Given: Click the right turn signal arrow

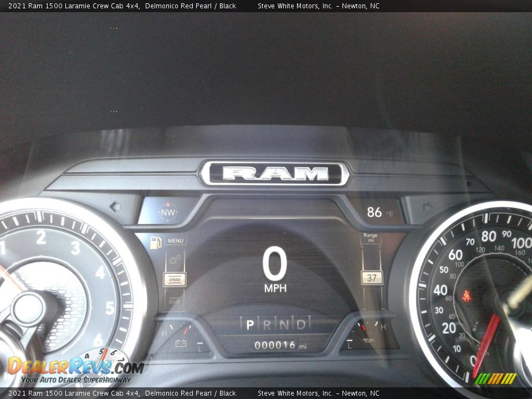Looking at the screenshot, I should [428, 207].
